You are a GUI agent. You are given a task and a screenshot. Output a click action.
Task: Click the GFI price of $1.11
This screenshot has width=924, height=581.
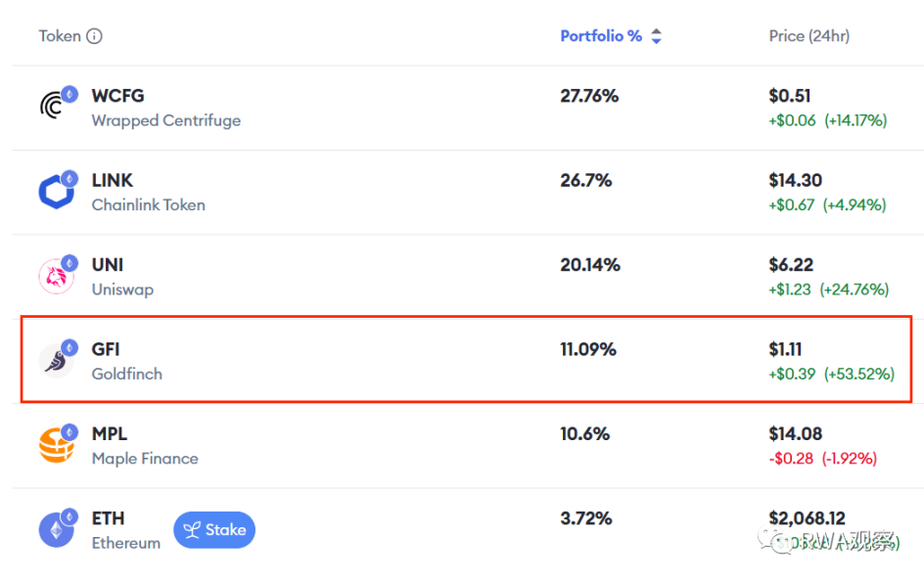[785, 349]
